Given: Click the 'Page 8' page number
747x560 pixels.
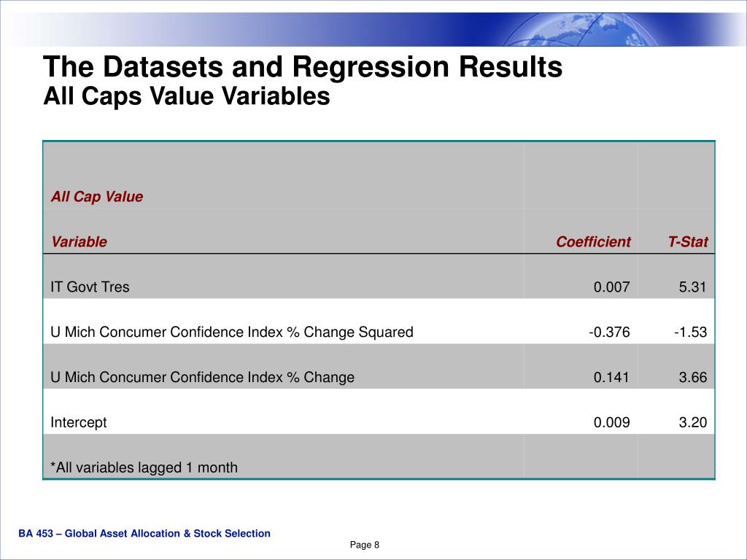Looking at the screenshot, I should click(365, 545).
